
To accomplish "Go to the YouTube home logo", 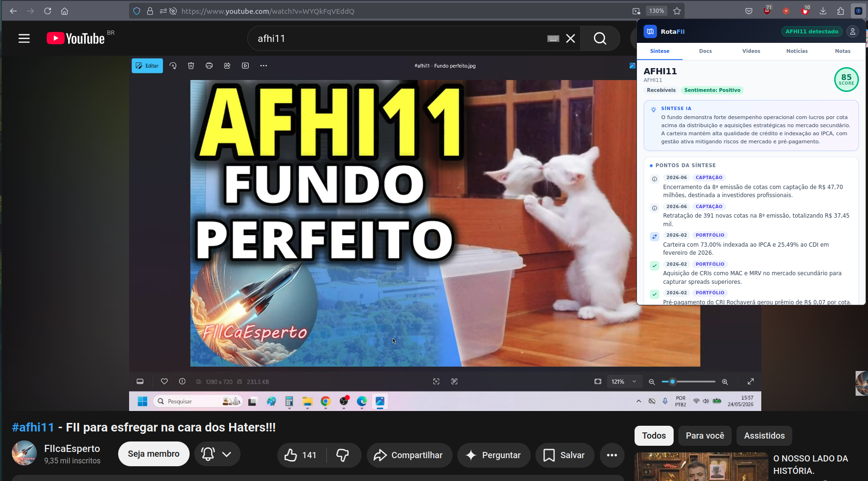I will tap(76, 38).
